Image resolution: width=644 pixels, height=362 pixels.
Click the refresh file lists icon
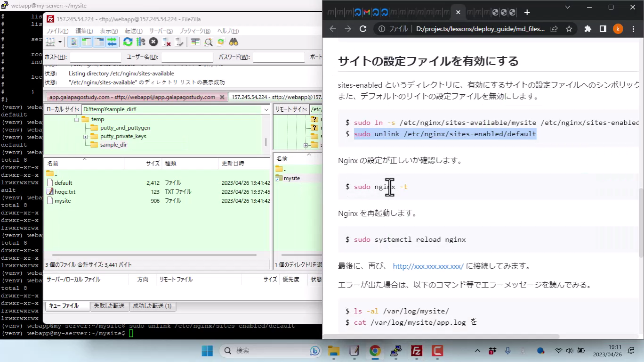128,42
